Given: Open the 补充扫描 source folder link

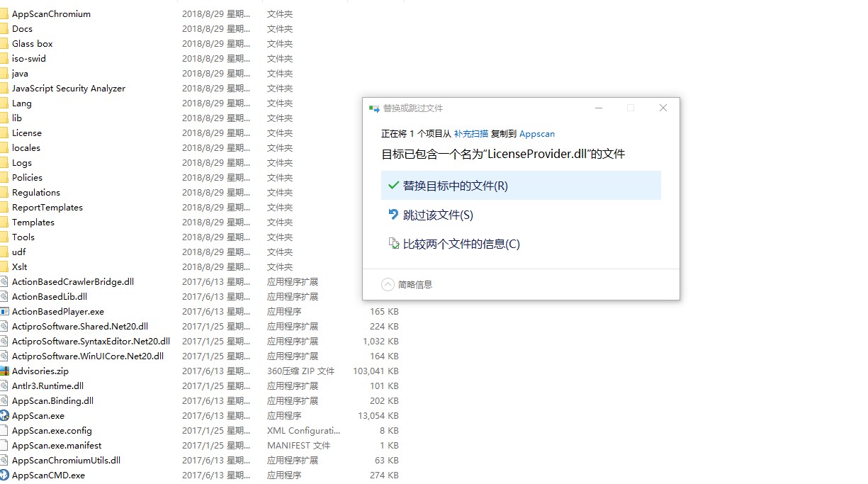Looking at the screenshot, I should click(x=471, y=133).
